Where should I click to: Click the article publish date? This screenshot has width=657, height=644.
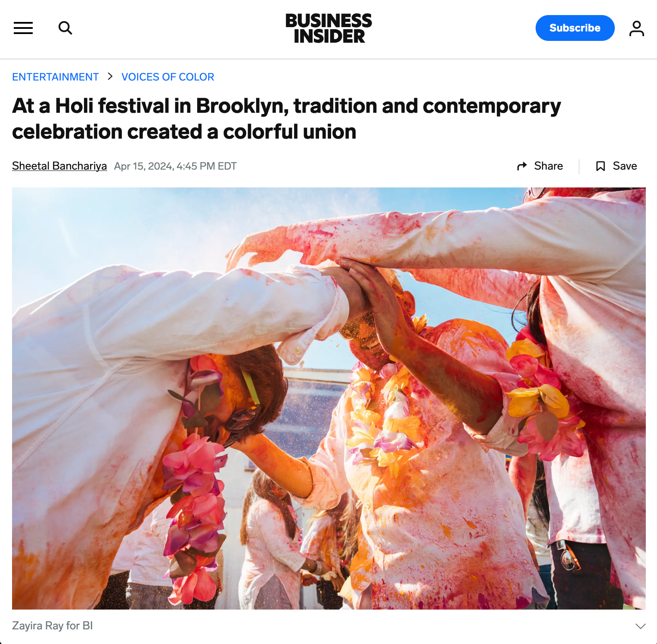click(x=175, y=166)
